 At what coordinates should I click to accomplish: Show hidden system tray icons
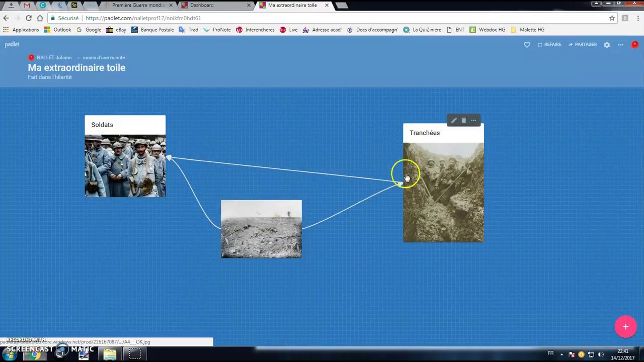tap(561, 354)
